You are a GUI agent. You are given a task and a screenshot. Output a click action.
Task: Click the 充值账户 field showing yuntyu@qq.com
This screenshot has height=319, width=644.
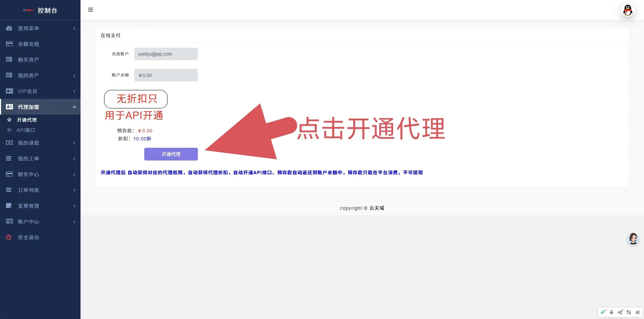coord(166,54)
